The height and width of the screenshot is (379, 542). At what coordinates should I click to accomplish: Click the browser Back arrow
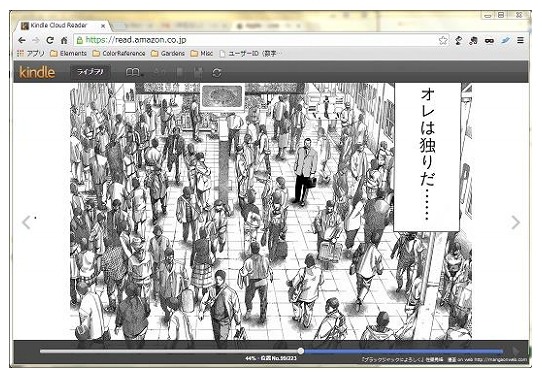pos(22,40)
